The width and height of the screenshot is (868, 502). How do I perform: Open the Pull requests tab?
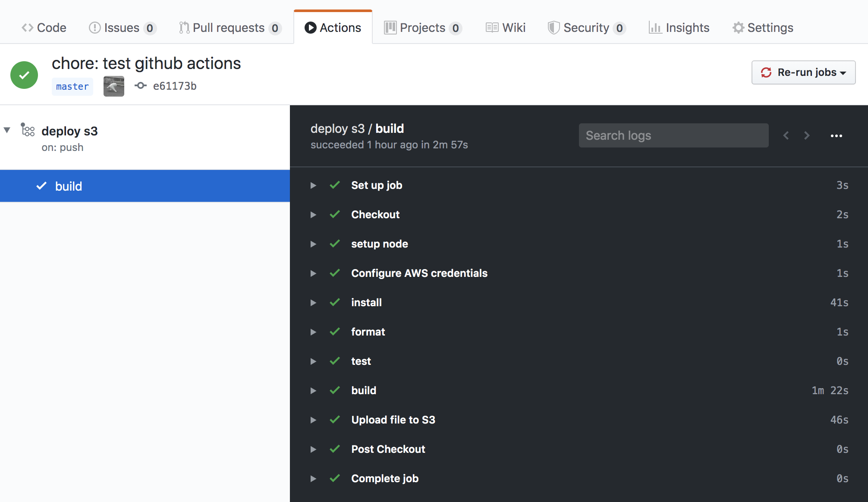(230, 28)
